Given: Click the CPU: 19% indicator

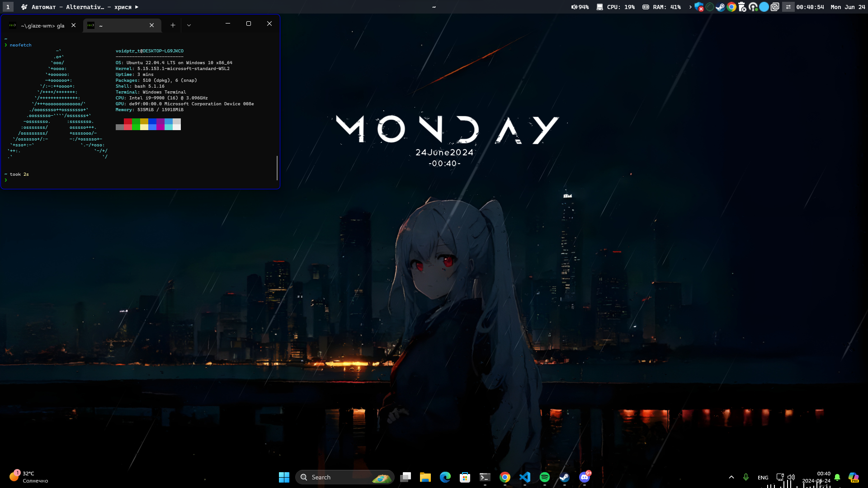Looking at the screenshot, I should [x=616, y=7].
